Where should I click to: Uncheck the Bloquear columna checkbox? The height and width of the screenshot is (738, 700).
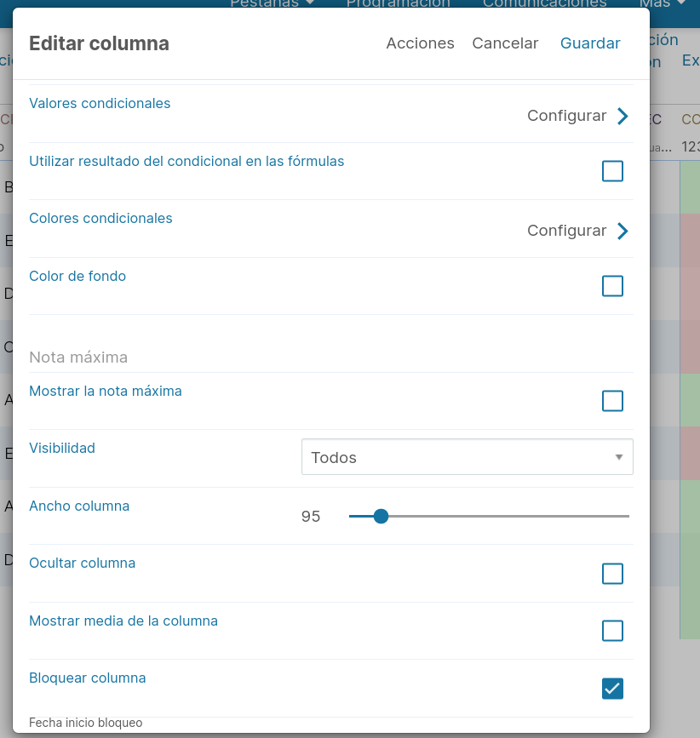click(612, 689)
